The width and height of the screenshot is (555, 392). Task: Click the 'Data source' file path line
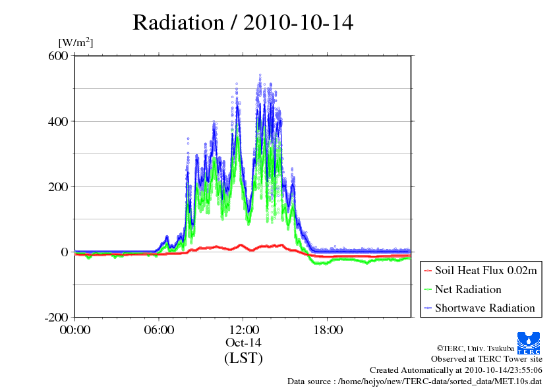coord(415,381)
